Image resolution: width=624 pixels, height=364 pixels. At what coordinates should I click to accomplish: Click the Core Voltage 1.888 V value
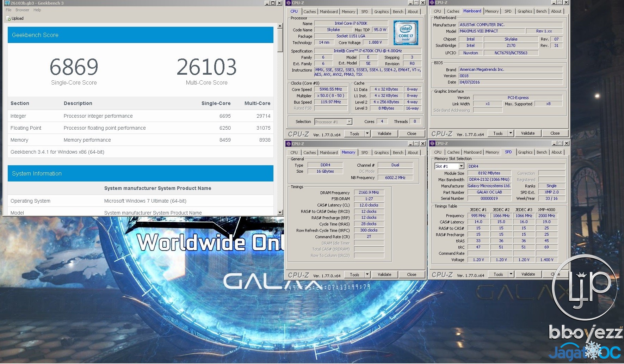click(x=375, y=43)
